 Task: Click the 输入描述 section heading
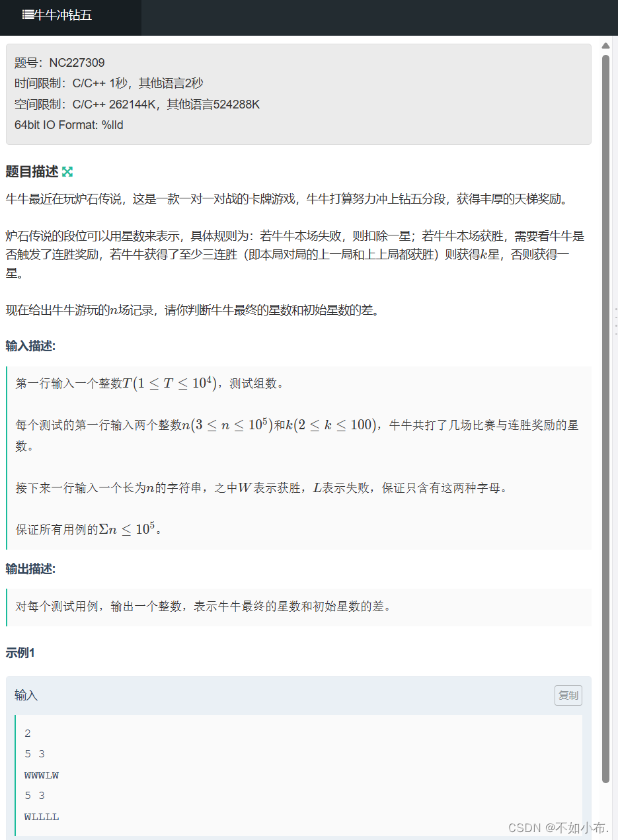(31, 346)
